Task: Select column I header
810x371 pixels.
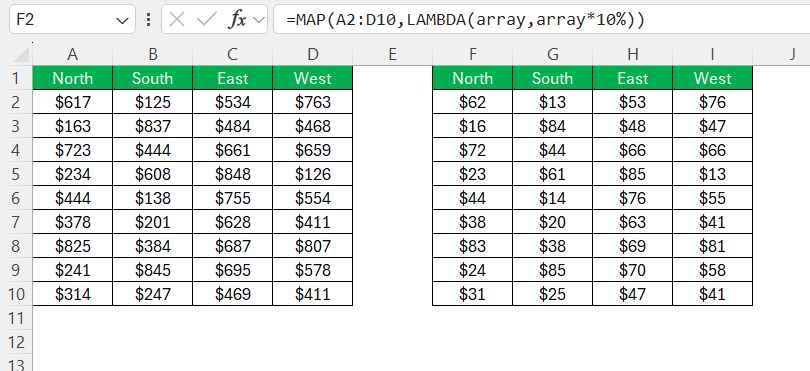Action: tap(712, 54)
